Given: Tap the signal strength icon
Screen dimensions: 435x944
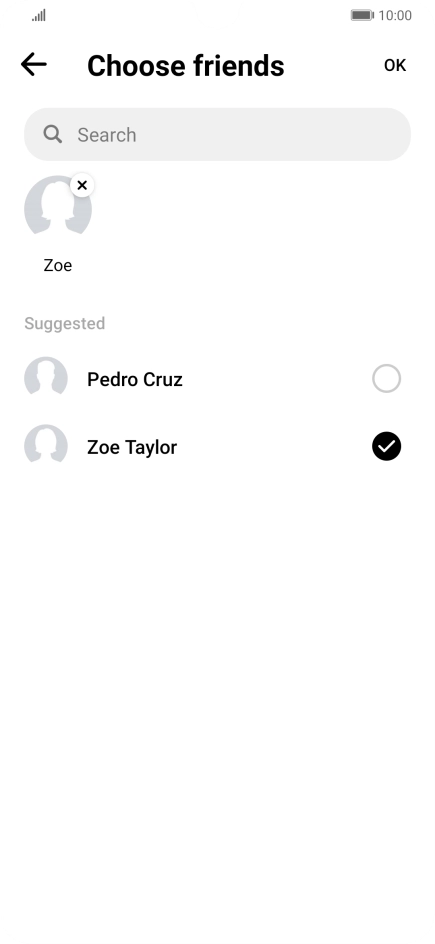Looking at the screenshot, I should click(x=39, y=15).
